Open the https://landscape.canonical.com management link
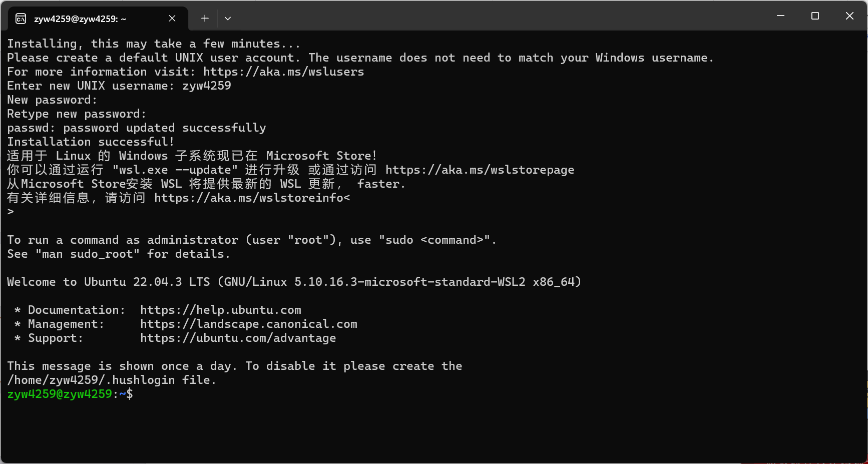The image size is (868, 464). pos(249,324)
